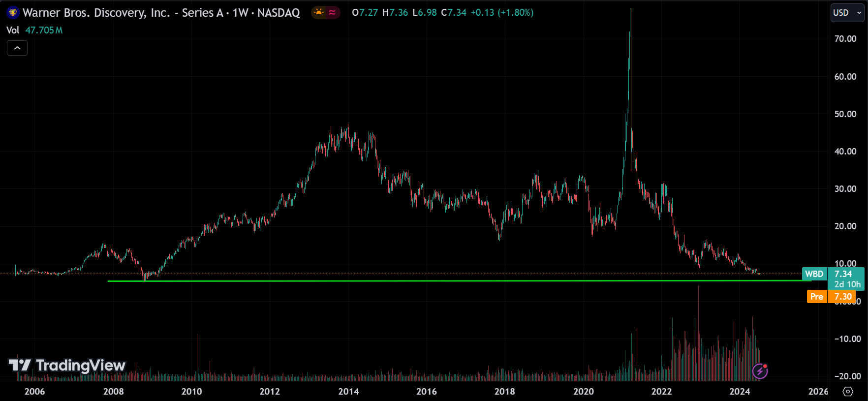
Task: Click the 2012 time axis label
Action: coord(270,392)
